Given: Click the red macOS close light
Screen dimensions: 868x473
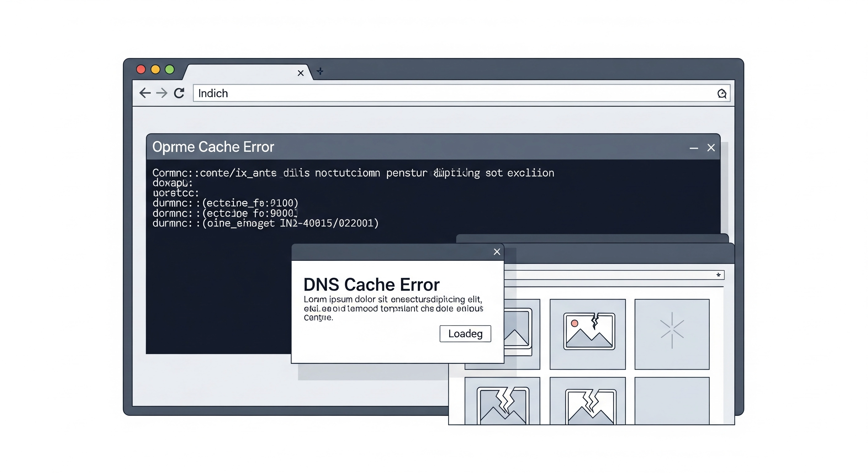Looking at the screenshot, I should [141, 69].
